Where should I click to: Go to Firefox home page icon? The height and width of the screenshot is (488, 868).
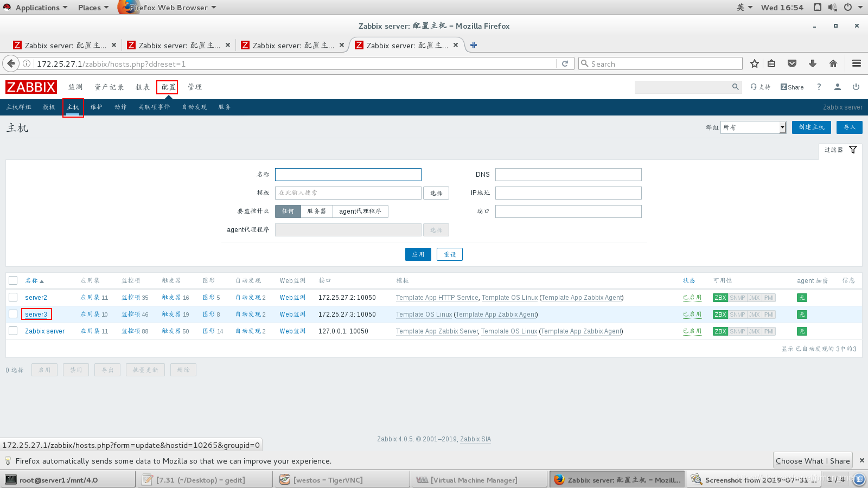pyautogui.click(x=833, y=63)
